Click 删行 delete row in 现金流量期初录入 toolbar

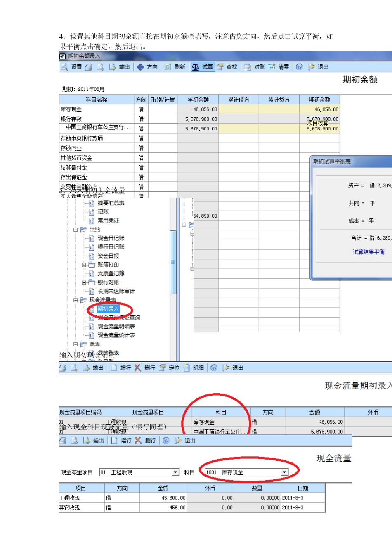click(x=145, y=368)
